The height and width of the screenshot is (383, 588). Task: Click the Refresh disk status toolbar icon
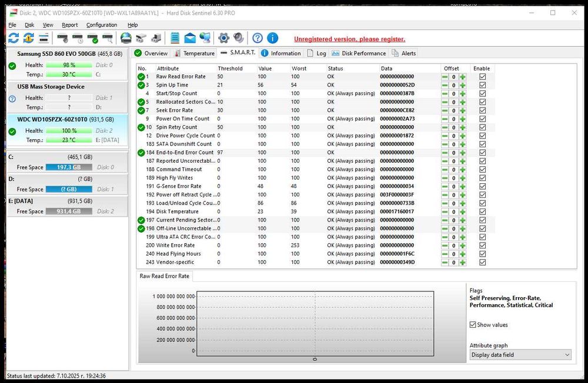[x=13, y=38]
